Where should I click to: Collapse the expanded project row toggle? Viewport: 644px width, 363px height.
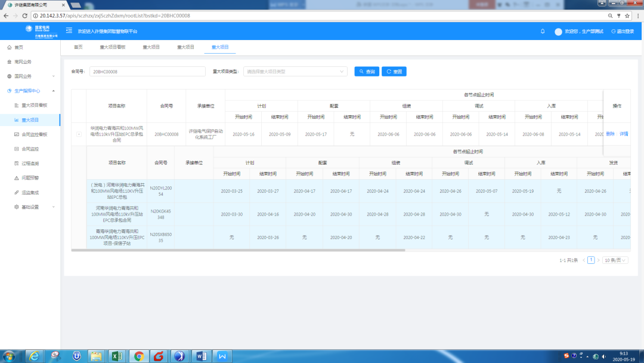tap(79, 134)
